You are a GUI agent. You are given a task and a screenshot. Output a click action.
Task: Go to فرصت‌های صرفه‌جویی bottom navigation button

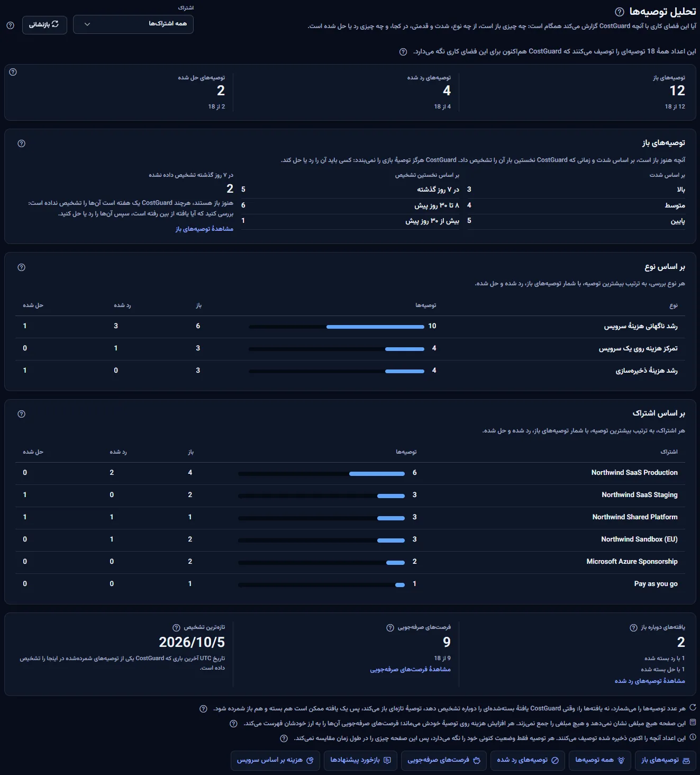tap(444, 760)
